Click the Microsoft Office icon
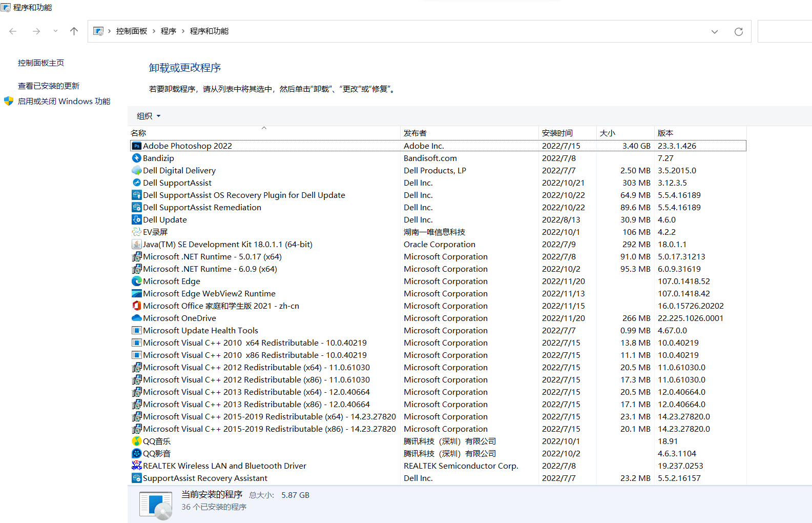 click(137, 306)
